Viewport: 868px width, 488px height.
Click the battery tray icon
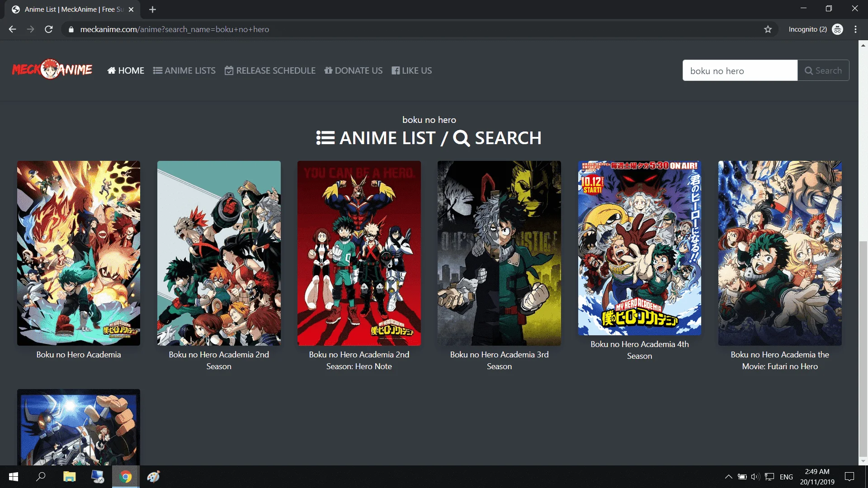[742, 477]
